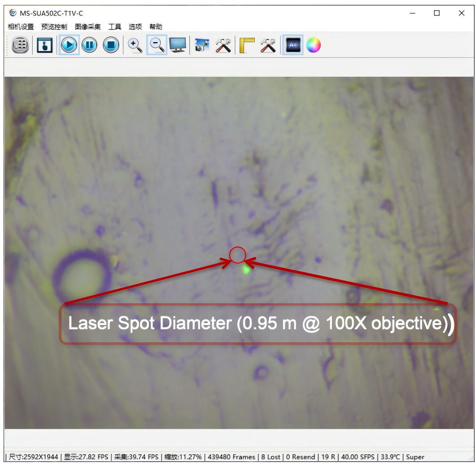476x466 pixels.
Task: Click the touch trigger toolbar icon
Action: point(45,45)
